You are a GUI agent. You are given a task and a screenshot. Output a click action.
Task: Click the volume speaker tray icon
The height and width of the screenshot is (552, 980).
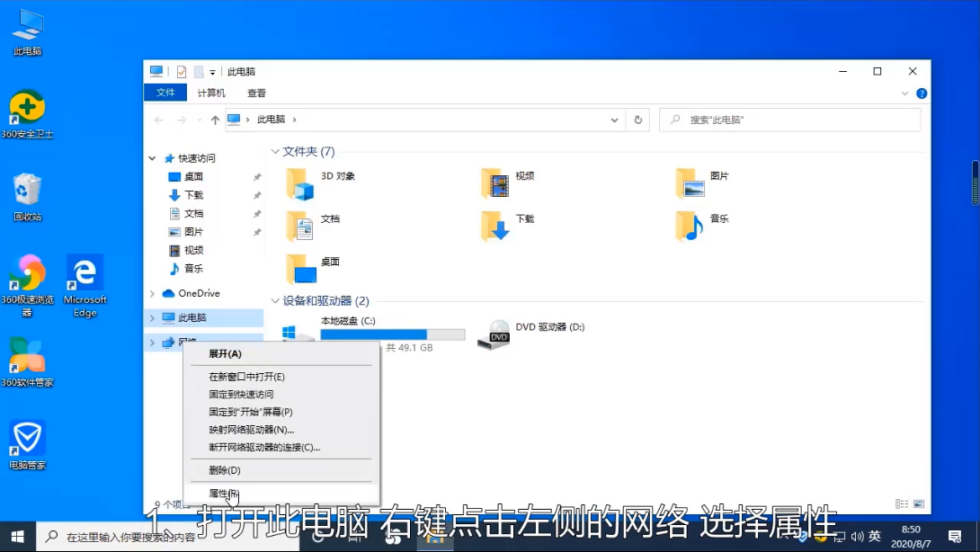tap(857, 537)
